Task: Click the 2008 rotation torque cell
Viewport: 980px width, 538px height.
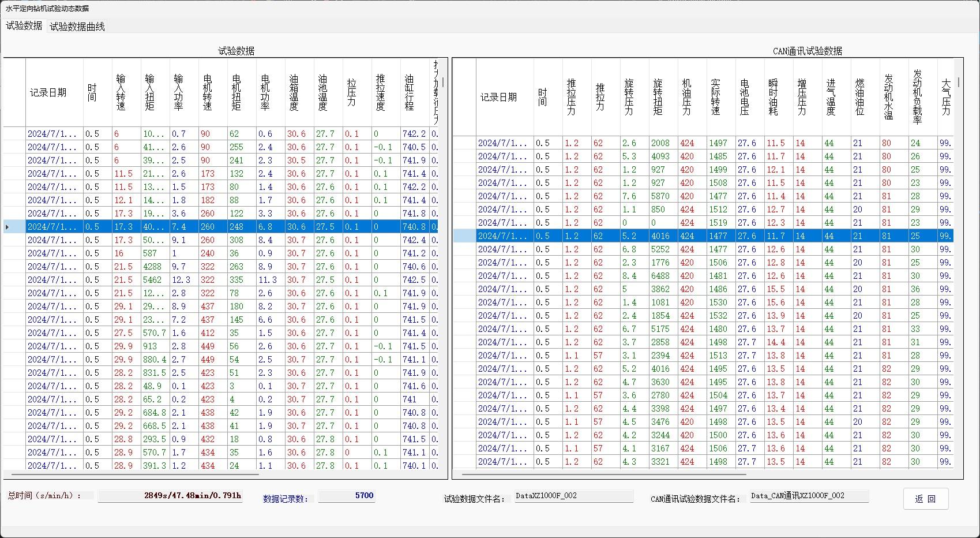Action: (663, 143)
